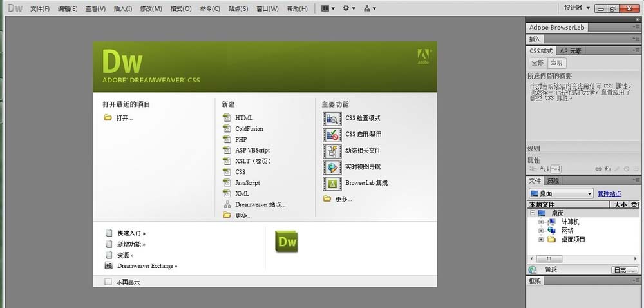Screen dimensions: 644x308
Task: Open the Extend Dreamweaver gear icon
Action: [348, 8]
